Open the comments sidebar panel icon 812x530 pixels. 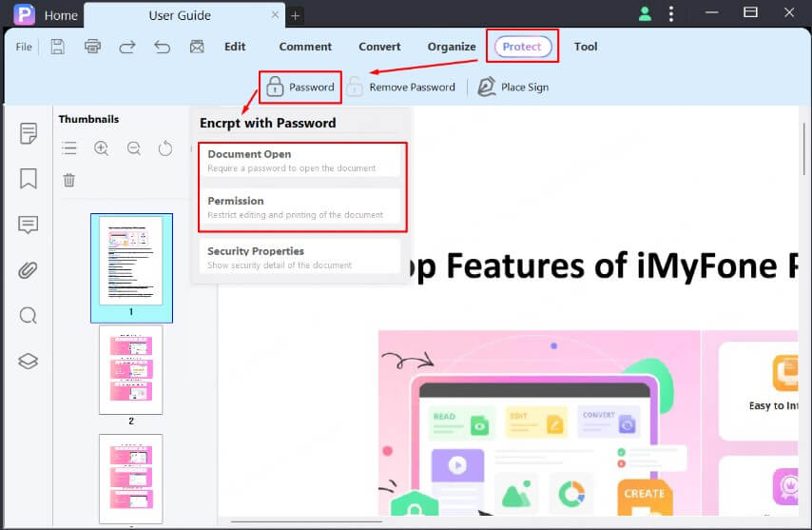click(28, 225)
